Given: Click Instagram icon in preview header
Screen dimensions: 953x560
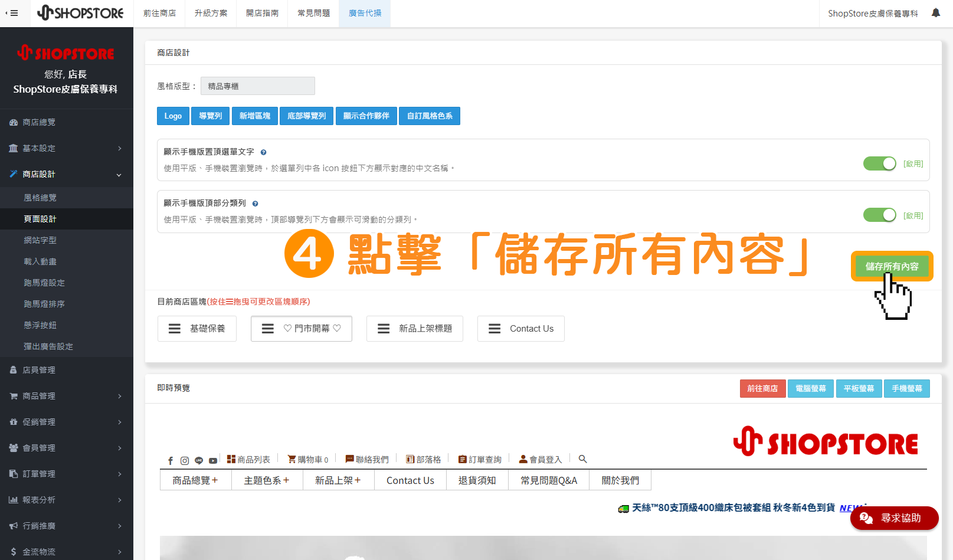Looking at the screenshot, I should tap(185, 460).
